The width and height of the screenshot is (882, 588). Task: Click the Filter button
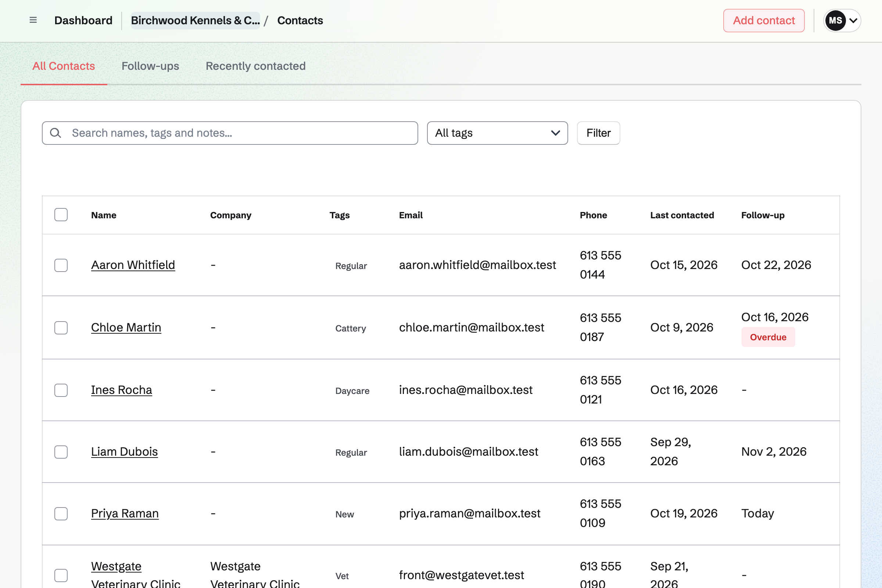point(598,133)
